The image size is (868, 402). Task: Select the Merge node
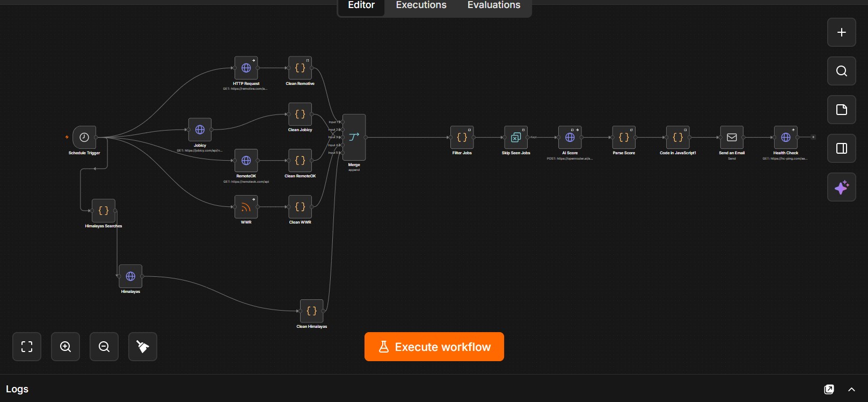pyautogui.click(x=354, y=137)
